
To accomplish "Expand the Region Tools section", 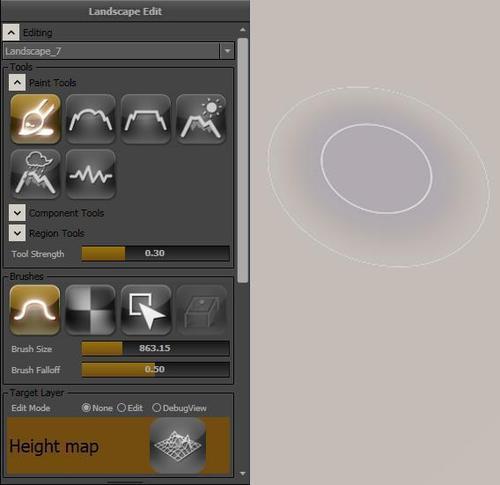I will 17,233.
